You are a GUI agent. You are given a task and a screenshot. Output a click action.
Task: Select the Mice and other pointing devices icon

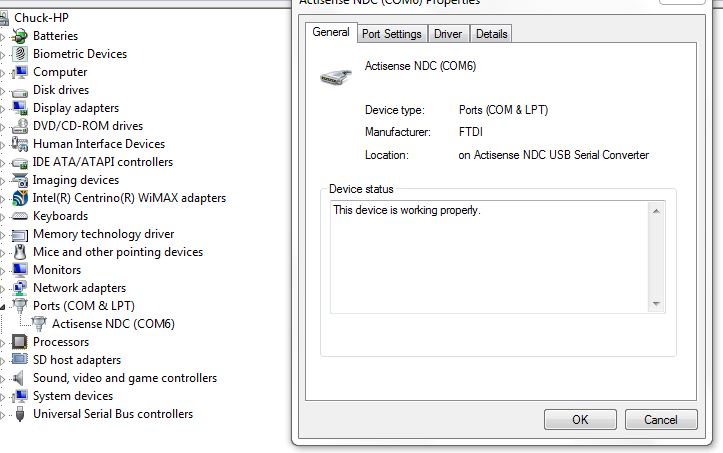point(19,252)
